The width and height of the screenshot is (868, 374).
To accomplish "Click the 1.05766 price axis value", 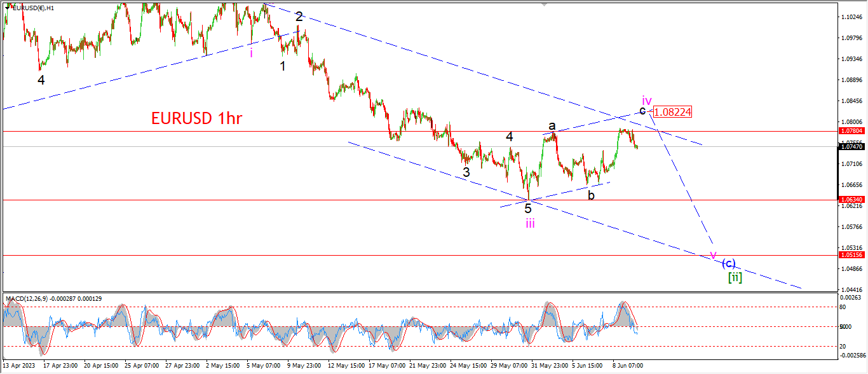I will tap(851, 226).
